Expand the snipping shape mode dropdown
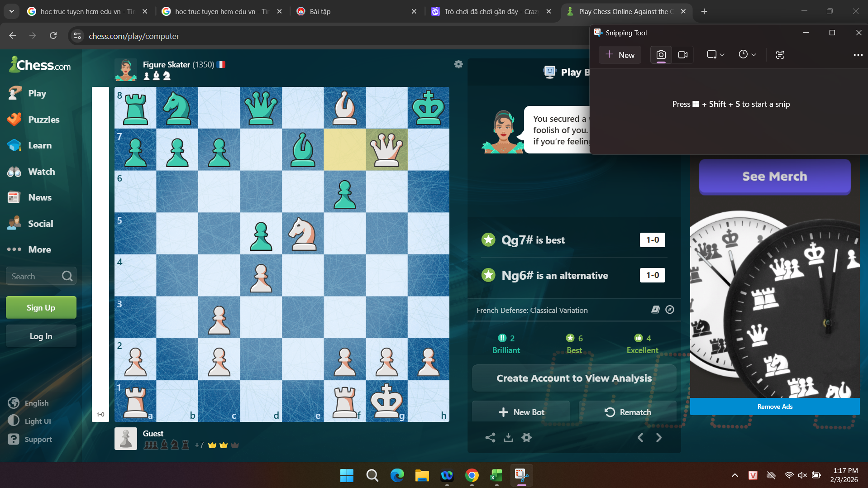The image size is (868, 488). click(x=715, y=55)
